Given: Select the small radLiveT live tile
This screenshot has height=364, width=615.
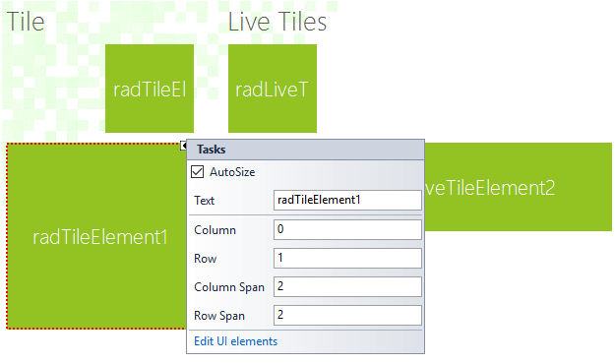Looking at the screenshot, I should [x=273, y=89].
